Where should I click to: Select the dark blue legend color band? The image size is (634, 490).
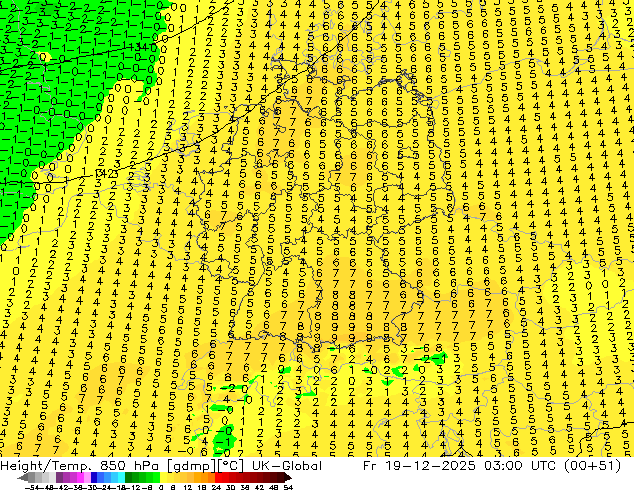pos(94,478)
